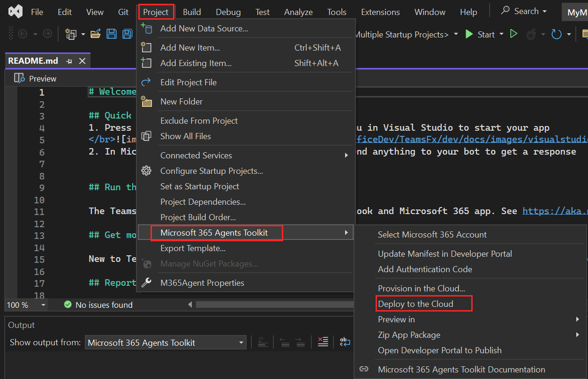Screen dimensions: 588x379
Task: Click the Add Existing Item icon
Action: coord(146,63)
